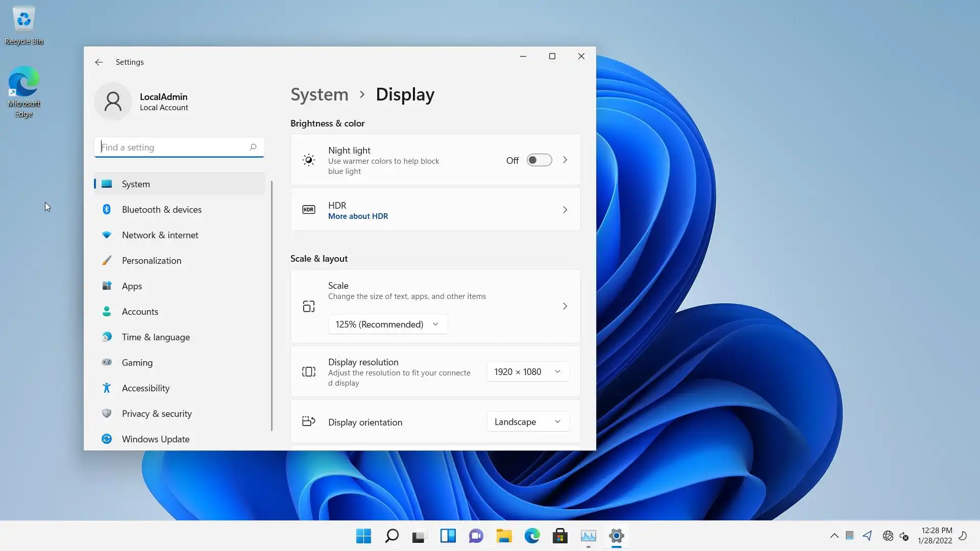Open Microsoft Store from the taskbar

[560, 536]
